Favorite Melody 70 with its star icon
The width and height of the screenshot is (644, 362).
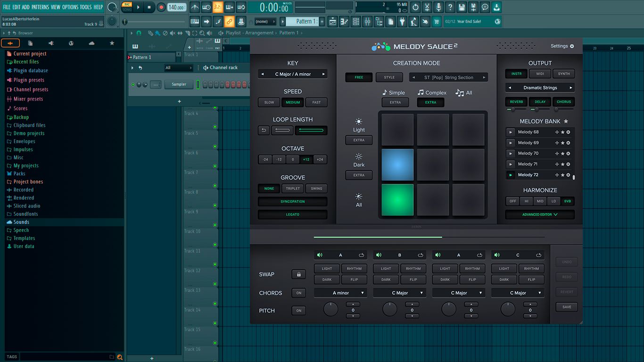(562, 154)
